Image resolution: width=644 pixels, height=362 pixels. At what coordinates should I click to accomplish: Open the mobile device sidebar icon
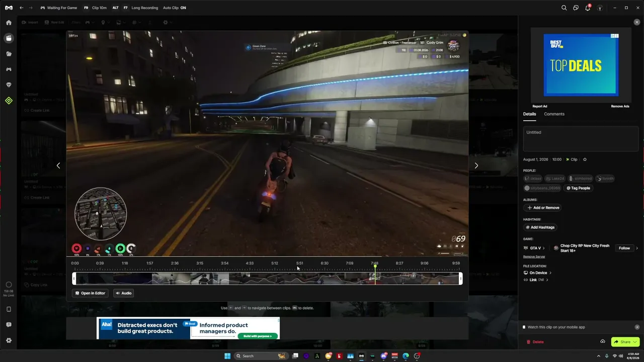[x=9, y=309]
